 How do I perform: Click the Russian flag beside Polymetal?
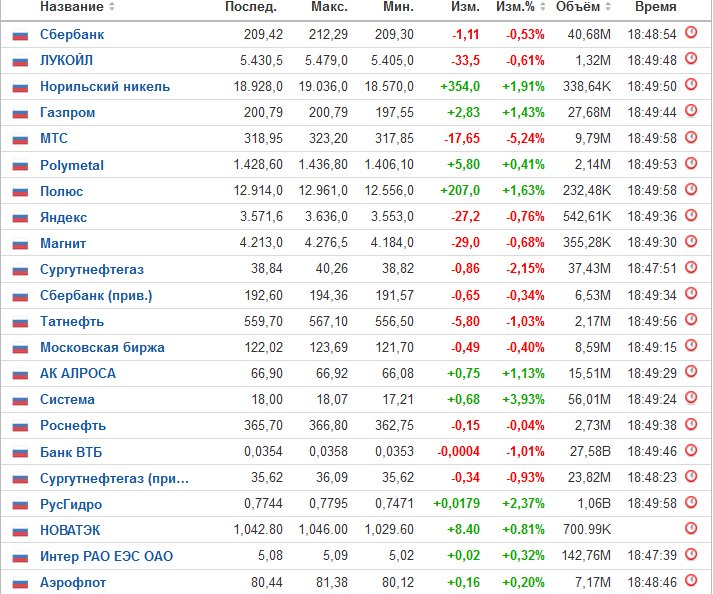tap(20, 166)
